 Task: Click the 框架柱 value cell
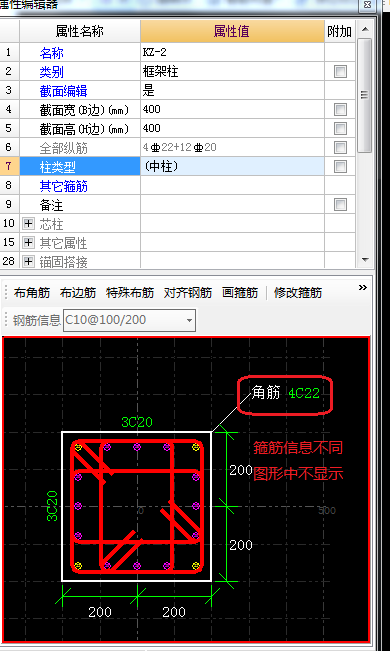(232, 71)
